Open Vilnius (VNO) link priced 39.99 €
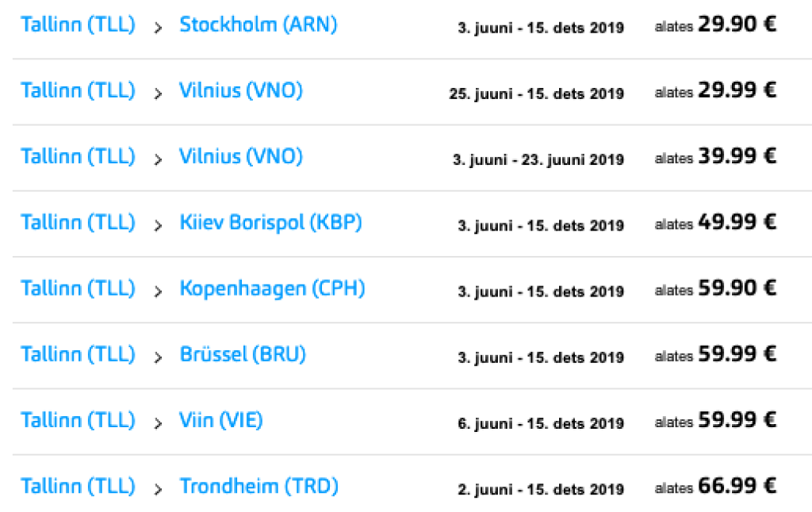 241,156
